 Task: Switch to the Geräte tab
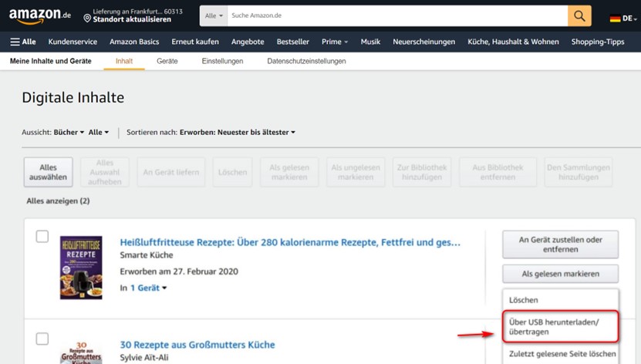167,61
